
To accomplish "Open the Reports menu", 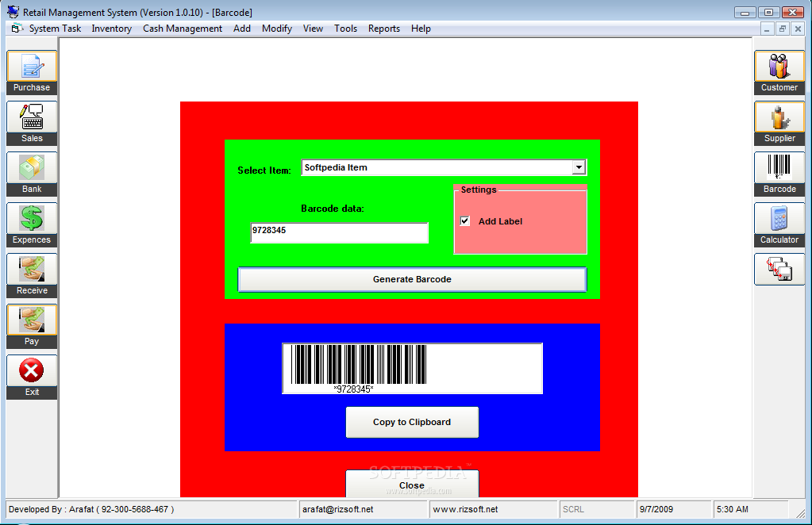I will [383, 29].
